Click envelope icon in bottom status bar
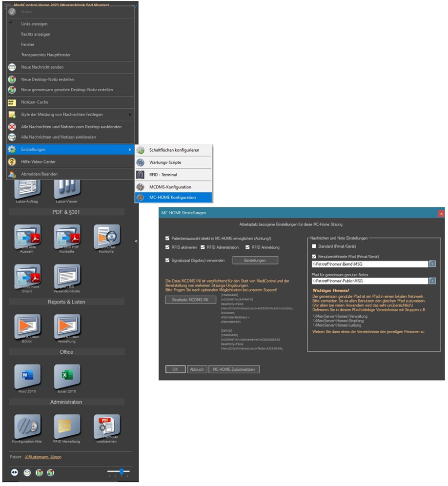Screen dimensions: 448x486 [27, 472]
